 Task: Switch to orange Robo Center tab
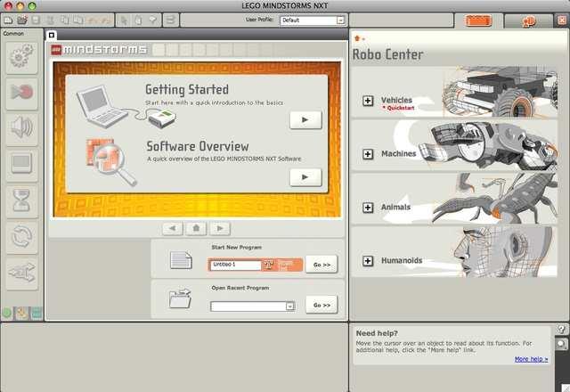coord(478,20)
